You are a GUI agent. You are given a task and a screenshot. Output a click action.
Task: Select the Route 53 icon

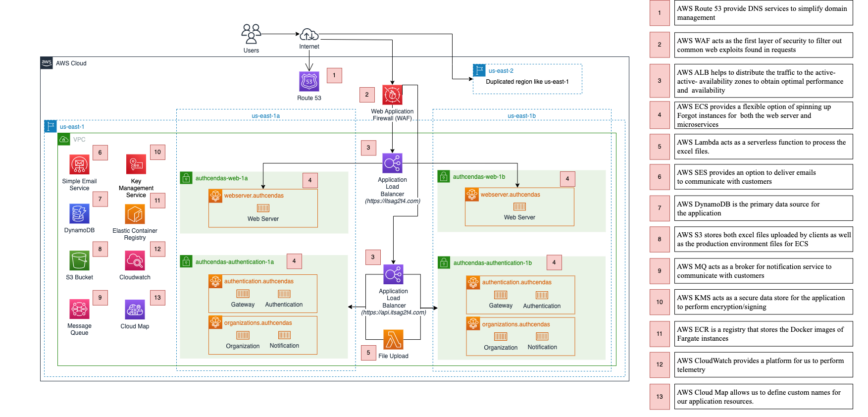[x=309, y=81]
